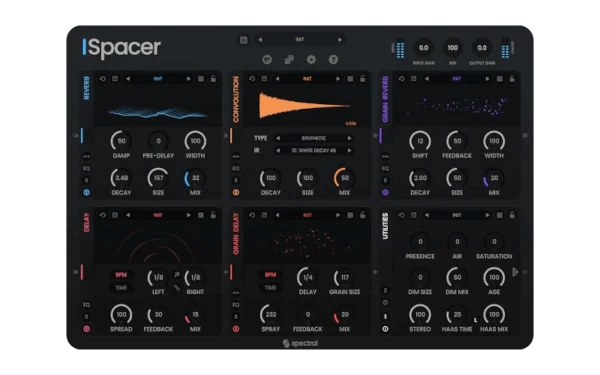The height and width of the screenshot is (375, 600).
Task: Click the Delay link left-right chain icon
Action: coord(176,287)
